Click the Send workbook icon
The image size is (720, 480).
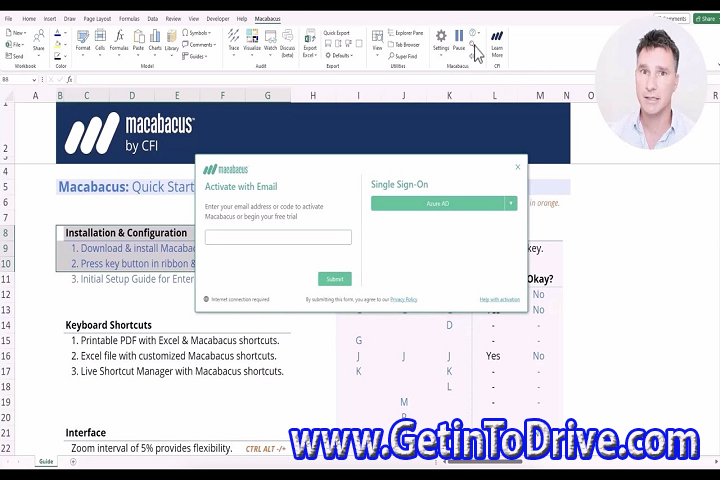[15, 56]
